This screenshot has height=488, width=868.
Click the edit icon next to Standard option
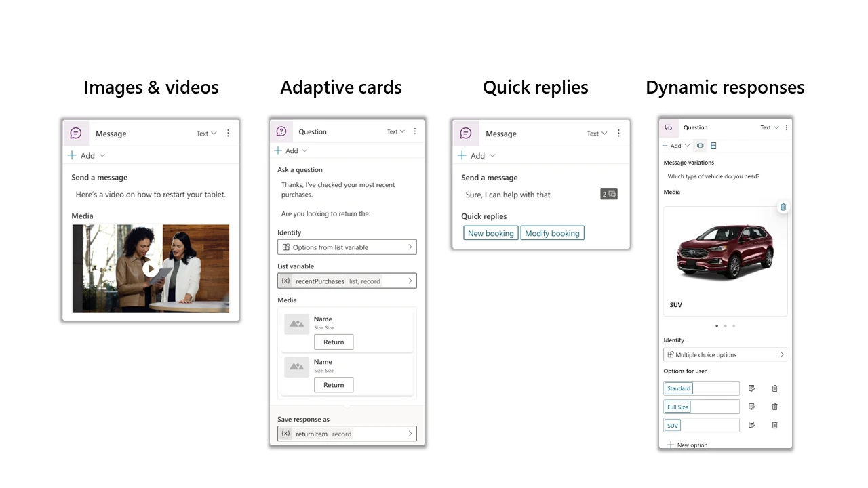pyautogui.click(x=751, y=388)
